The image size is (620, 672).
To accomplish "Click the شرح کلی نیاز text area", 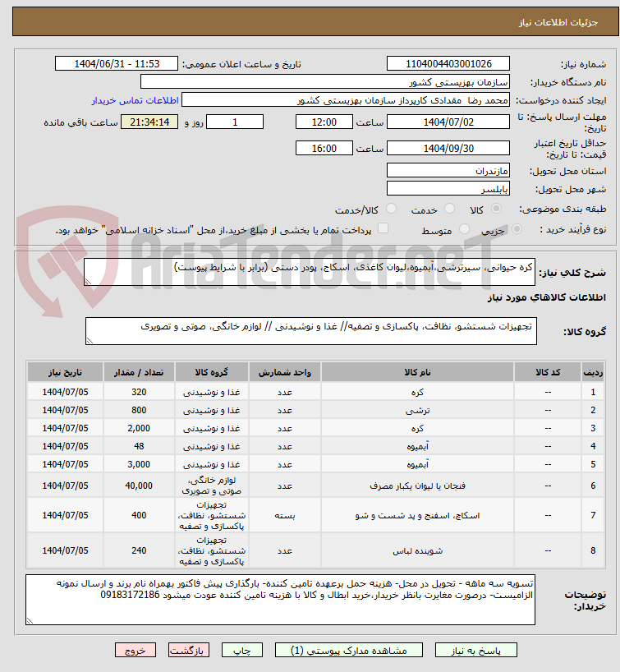I will [x=310, y=272].
